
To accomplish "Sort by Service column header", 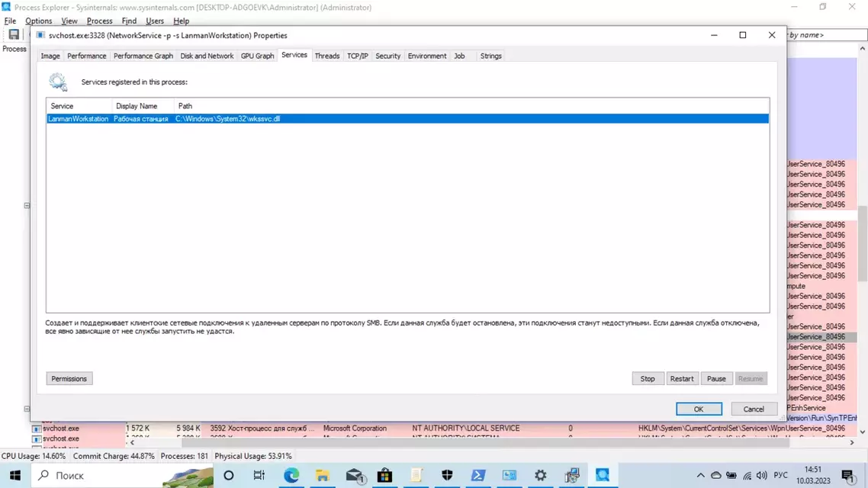I will pos(79,106).
